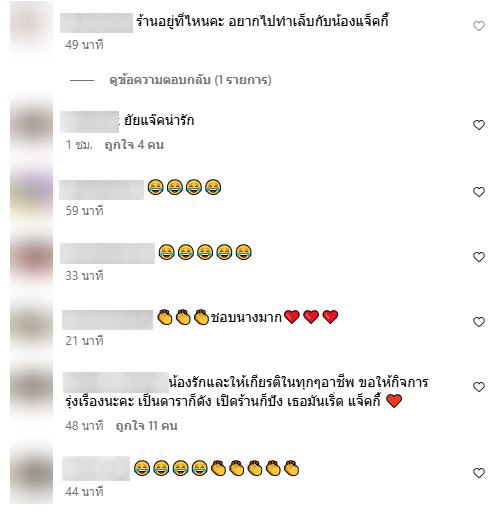Image resolution: width=495 pixels, height=520 pixels.
Task: Like the laughing and clapping emoji comment
Action: (479, 473)
